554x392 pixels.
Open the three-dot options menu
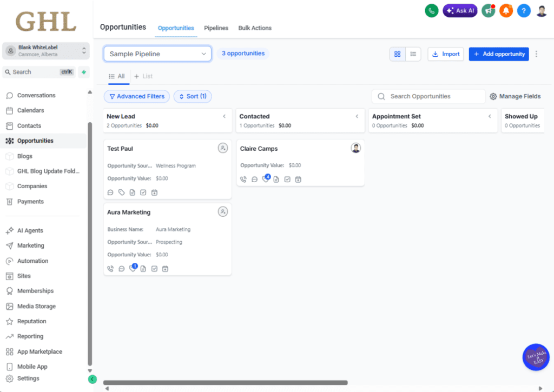pyautogui.click(x=536, y=54)
